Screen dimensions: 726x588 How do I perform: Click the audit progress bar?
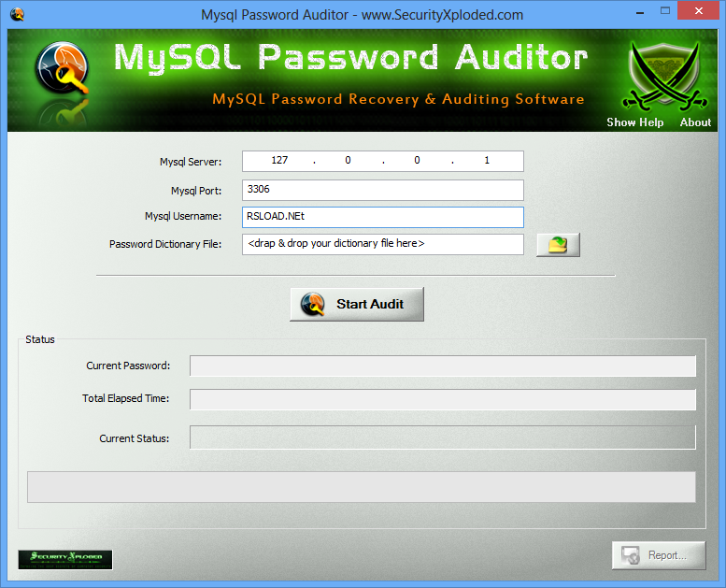coord(362,487)
